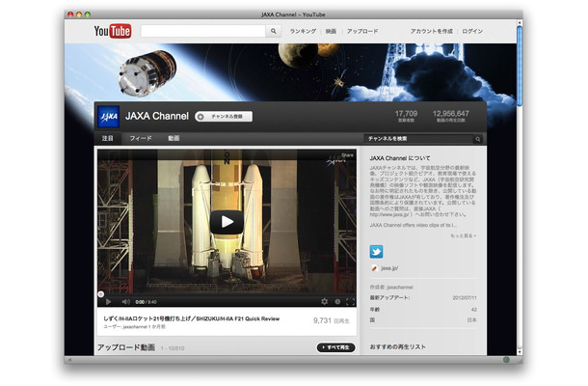The height and width of the screenshot is (386, 588).
Task: Select the 注目 tab
Action: point(108,139)
